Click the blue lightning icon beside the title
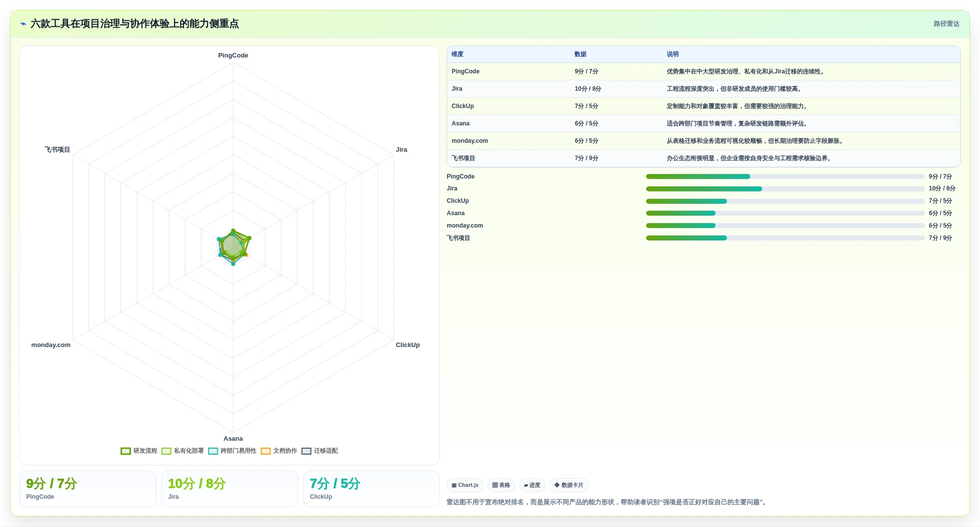 [x=23, y=24]
